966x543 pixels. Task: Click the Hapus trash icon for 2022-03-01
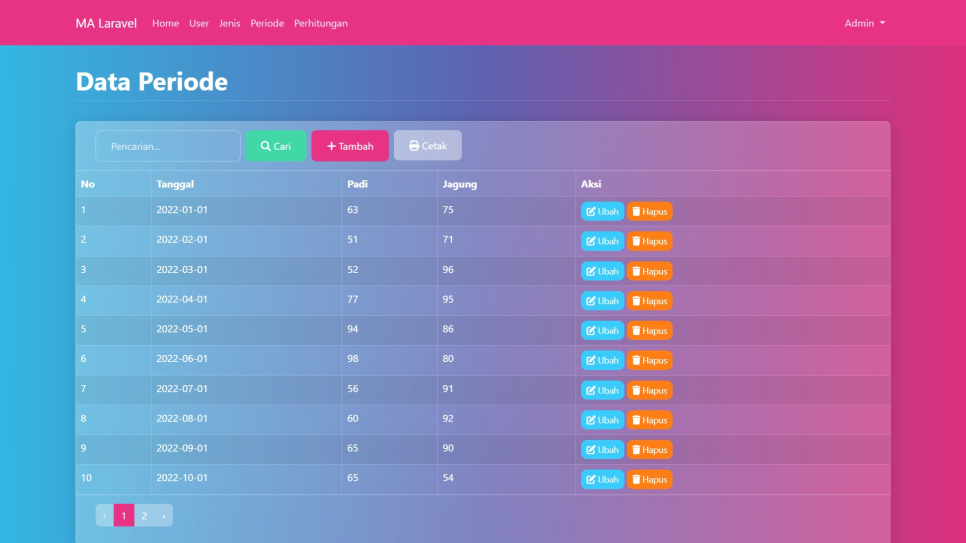[636, 271]
